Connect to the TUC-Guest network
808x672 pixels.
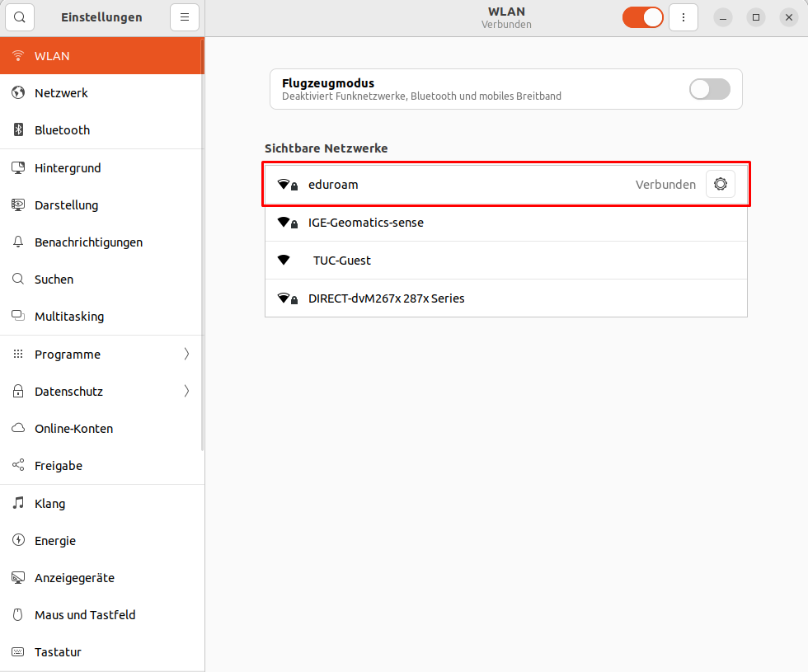click(506, 261)
